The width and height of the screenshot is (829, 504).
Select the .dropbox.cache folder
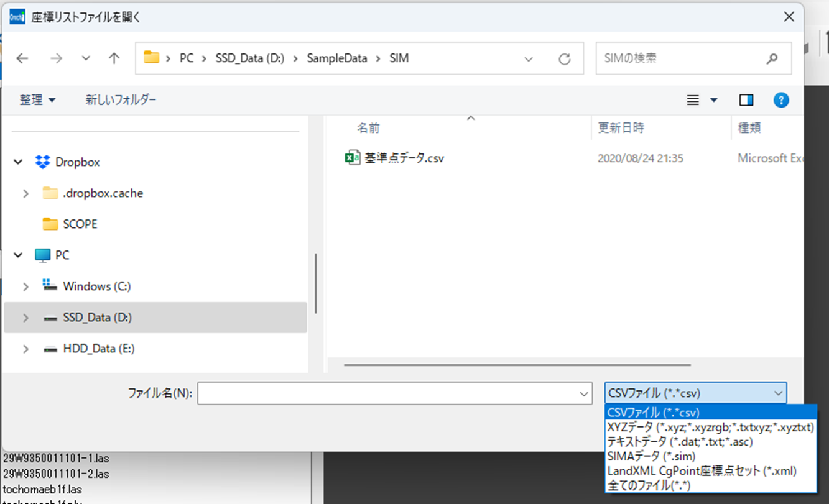(x=103, y=193)
